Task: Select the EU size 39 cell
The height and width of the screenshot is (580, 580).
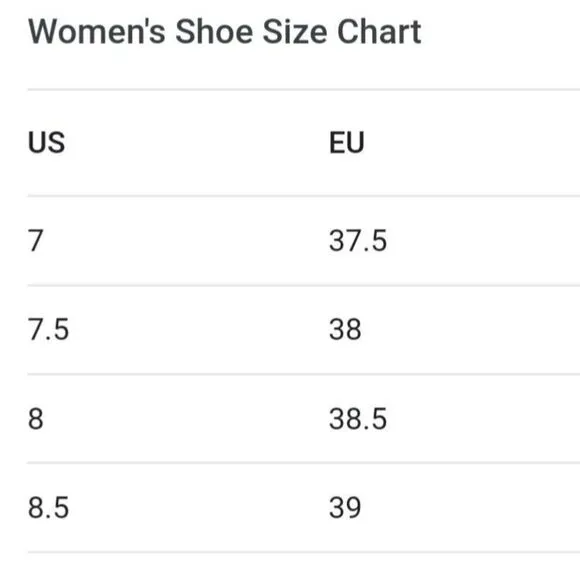Action: point(345,508)
